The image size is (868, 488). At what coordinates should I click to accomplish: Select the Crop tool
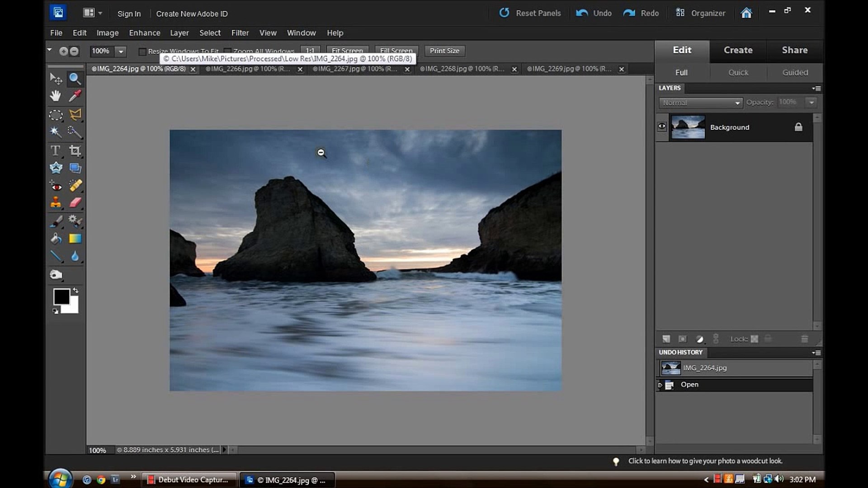point(75,150)
